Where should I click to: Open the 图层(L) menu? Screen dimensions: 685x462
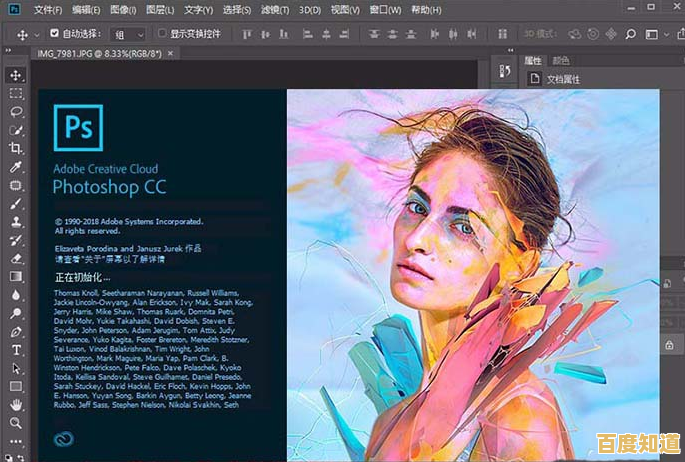pos(160,10)
